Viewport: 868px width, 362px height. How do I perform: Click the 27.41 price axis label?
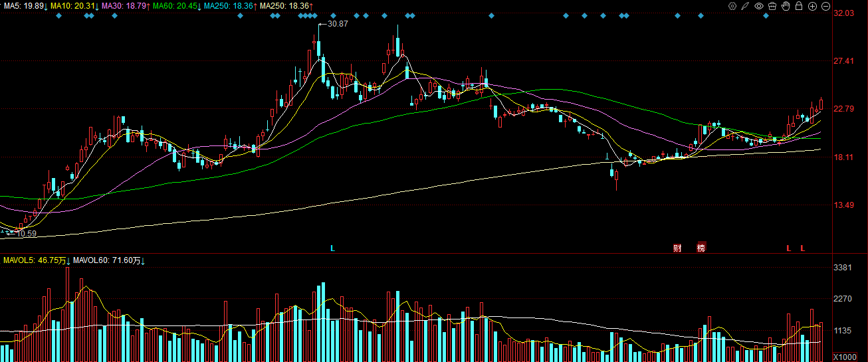tap(843, 61)
